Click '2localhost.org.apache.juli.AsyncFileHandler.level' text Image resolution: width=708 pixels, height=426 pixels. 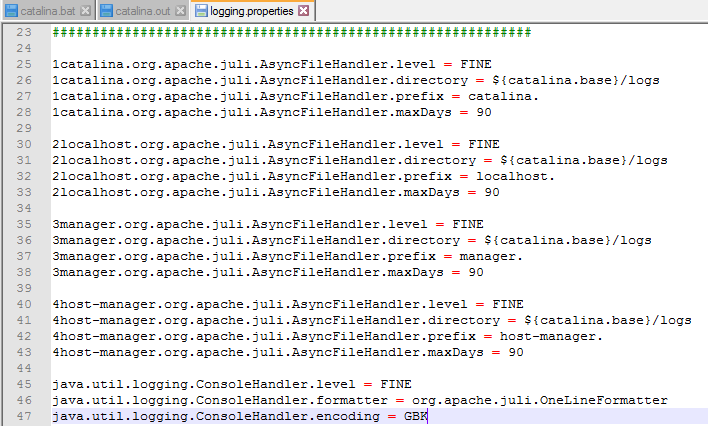pyautogui.click(x=248, y=144)
